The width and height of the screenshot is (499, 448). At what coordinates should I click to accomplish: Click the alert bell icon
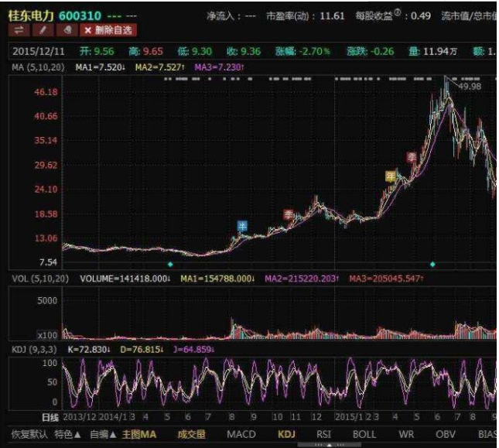click(x=67, y=30)
